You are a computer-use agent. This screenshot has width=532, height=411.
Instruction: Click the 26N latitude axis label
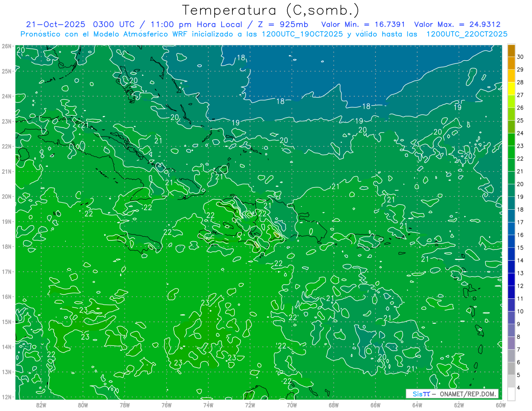(7, 46)
